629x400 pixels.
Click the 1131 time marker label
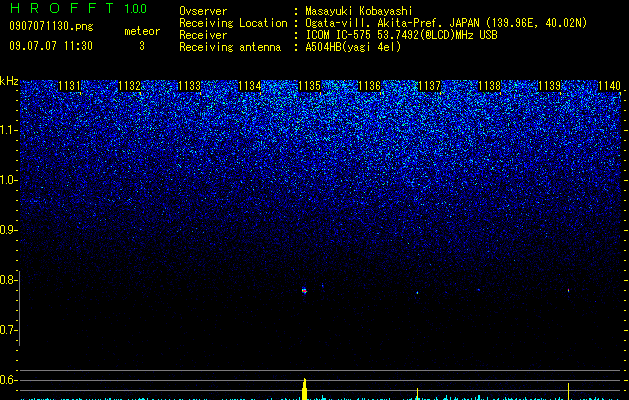click(x=69, y=86)
